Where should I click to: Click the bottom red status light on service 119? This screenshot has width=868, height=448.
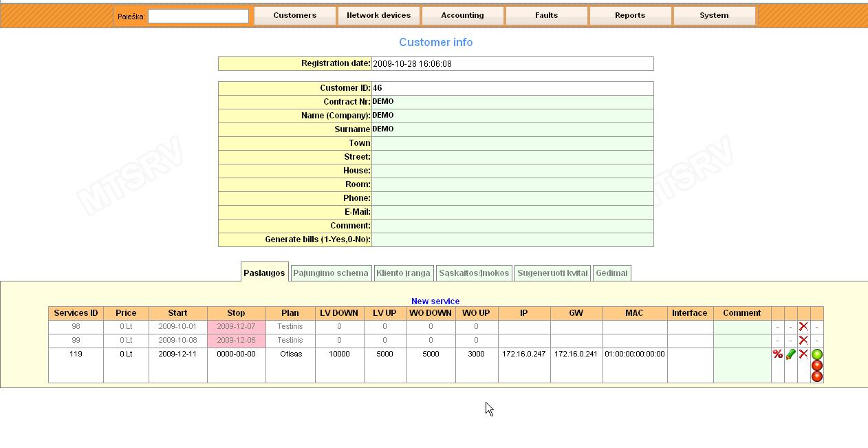pyautogui.click(x=817, y=376)
